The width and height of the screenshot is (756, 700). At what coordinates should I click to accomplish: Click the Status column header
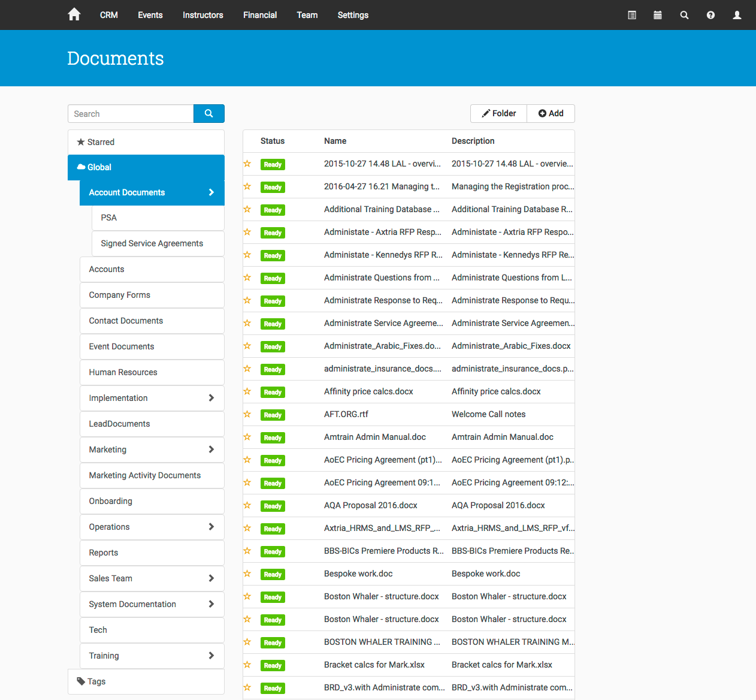[x=273, y=141]
